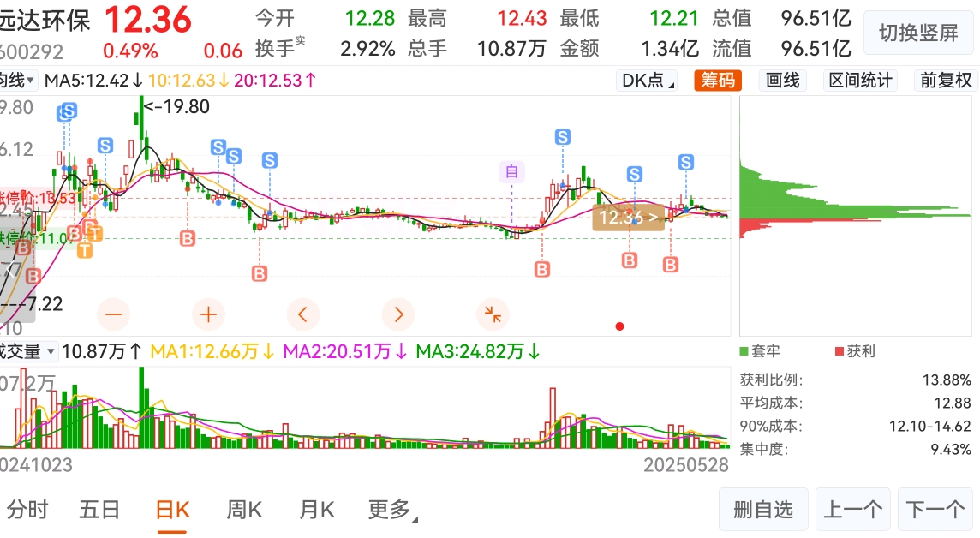Click 删自选 to remove from watchlist

click(763, 510)
